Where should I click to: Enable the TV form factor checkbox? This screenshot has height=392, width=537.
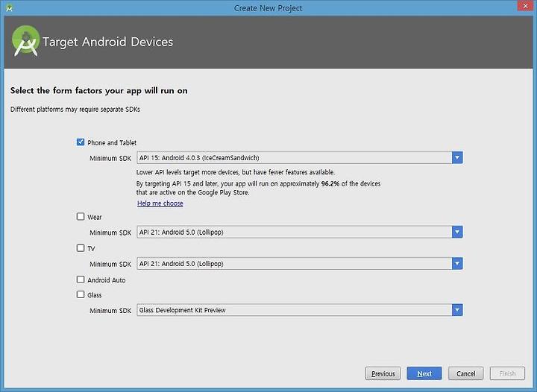click(x=81, y=248)
